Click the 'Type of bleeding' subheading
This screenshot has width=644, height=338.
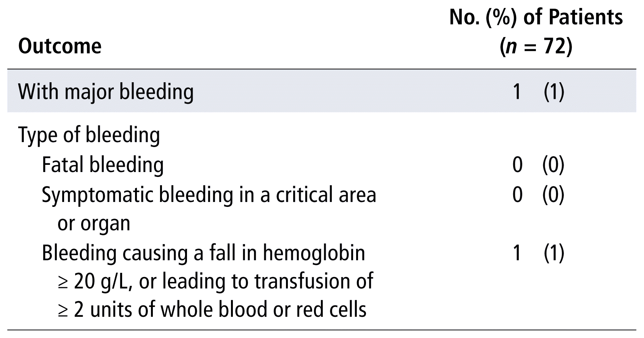pos(89,135)
